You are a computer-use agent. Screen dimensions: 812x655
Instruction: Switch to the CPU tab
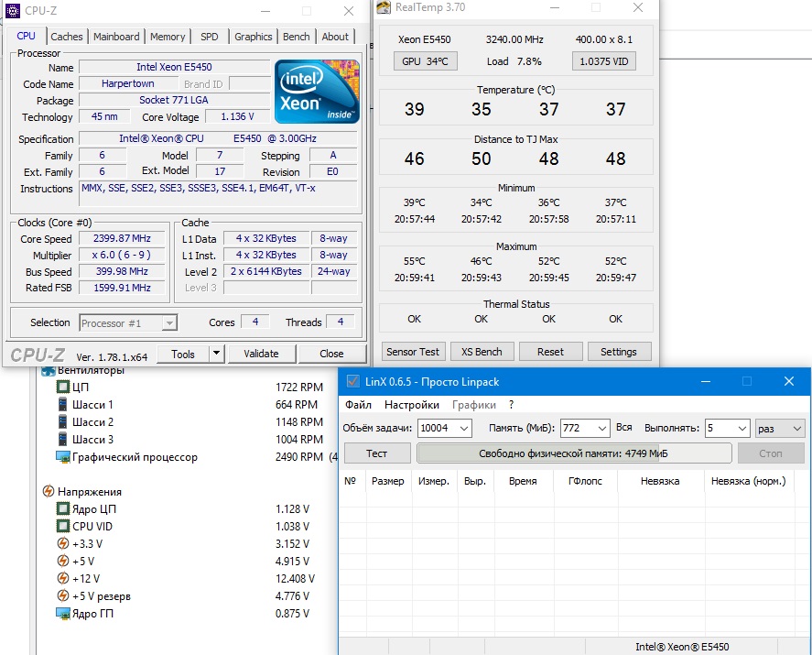coord(26,36)
